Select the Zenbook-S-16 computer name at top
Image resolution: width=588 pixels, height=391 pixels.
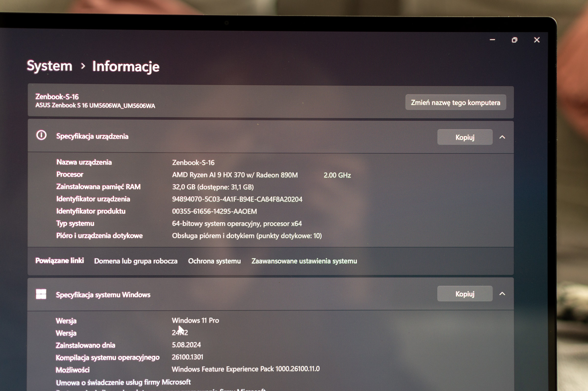coord(57,97)
